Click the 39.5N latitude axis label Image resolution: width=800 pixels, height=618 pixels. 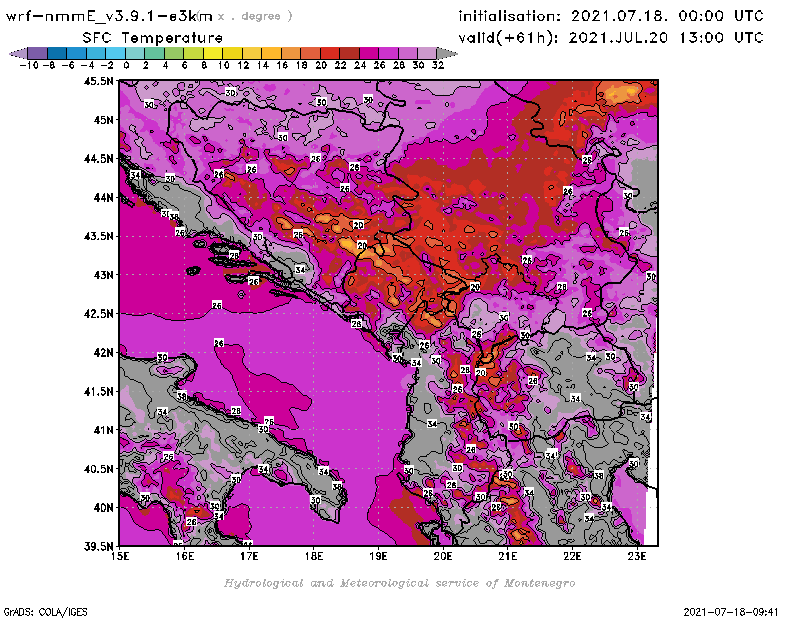point(97,546)
